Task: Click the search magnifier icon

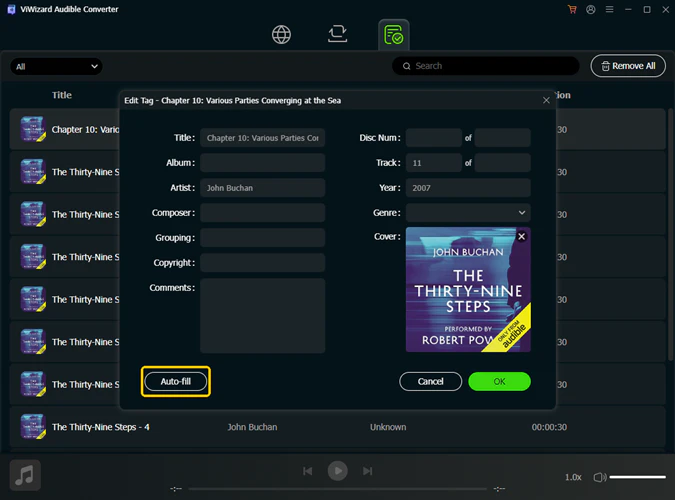Action: click(406, 66)
